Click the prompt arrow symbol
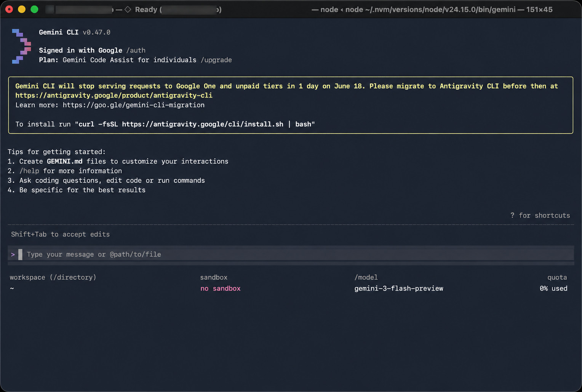The width and height of the screenshot is (582, 392). [x=13, y=254]
